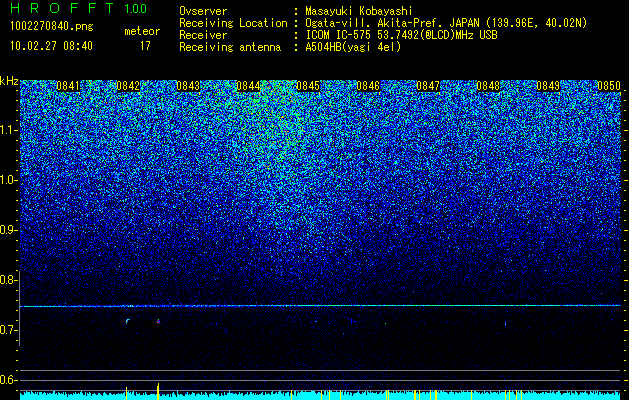Viewport: 629px width, 400px height.
Task: Click the Ovserver field label
Action: (203, 11)
